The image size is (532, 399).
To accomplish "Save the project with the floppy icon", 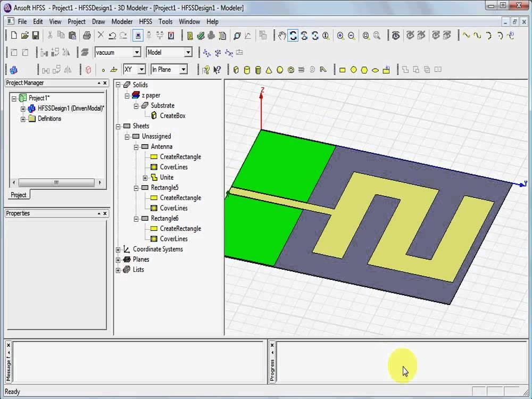I will [x=36, y=35].
